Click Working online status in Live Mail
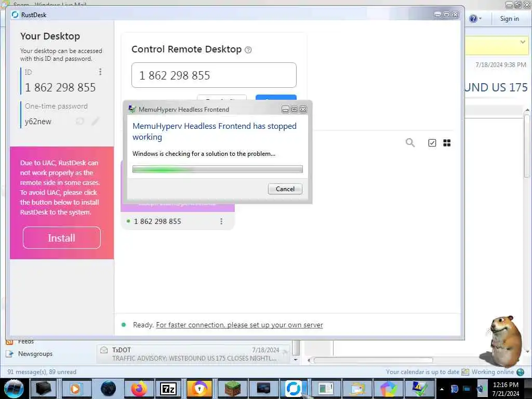Screen dimensions: 532x399 (x=493, y=372)
